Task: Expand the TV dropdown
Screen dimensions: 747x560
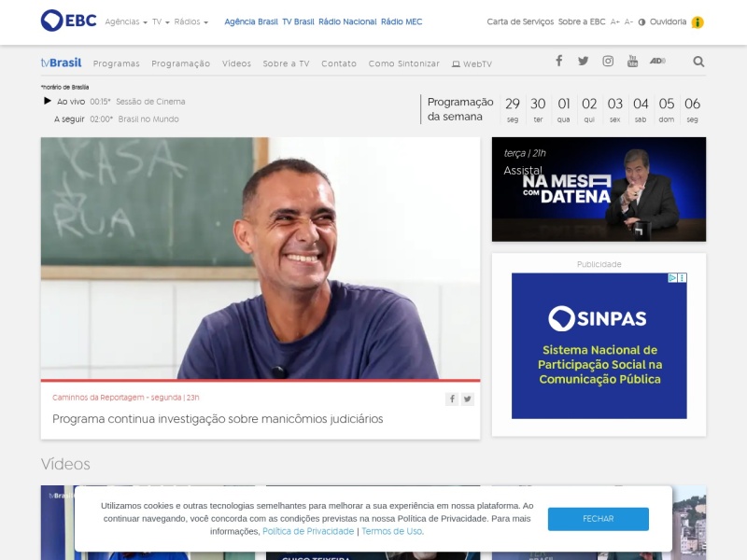Action: coord(161,21)
